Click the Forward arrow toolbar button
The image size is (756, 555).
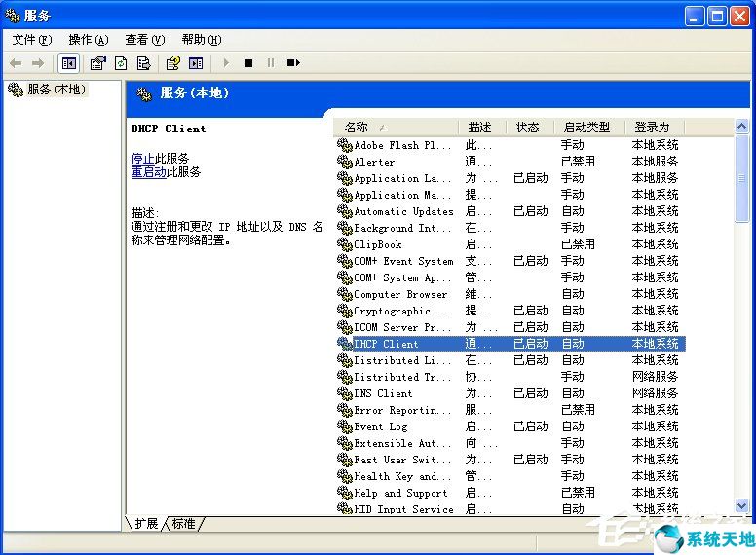[38, 63]
